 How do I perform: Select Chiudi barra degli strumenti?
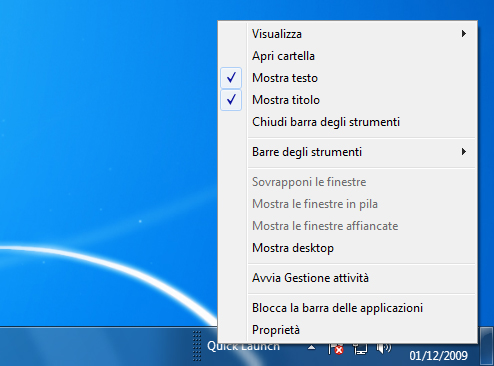tap(347, 122)
